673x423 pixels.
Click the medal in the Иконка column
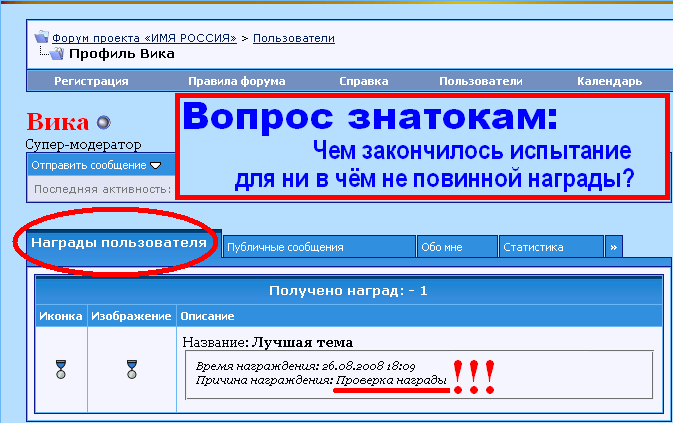pos(61,369)
